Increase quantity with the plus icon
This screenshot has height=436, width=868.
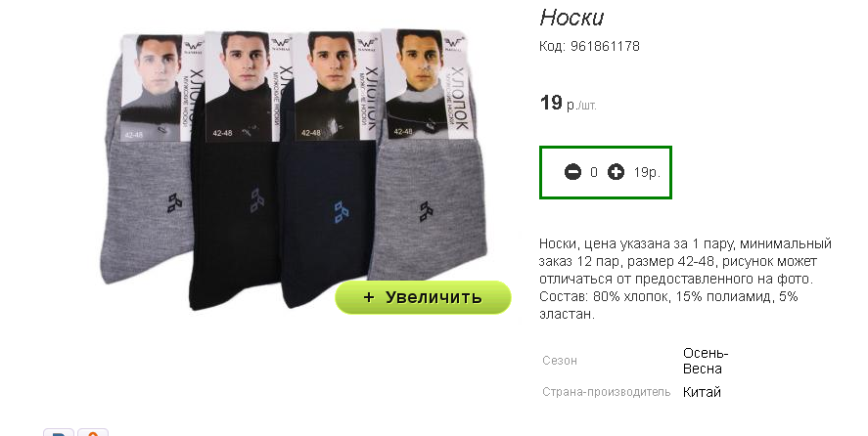pos(616,172)
